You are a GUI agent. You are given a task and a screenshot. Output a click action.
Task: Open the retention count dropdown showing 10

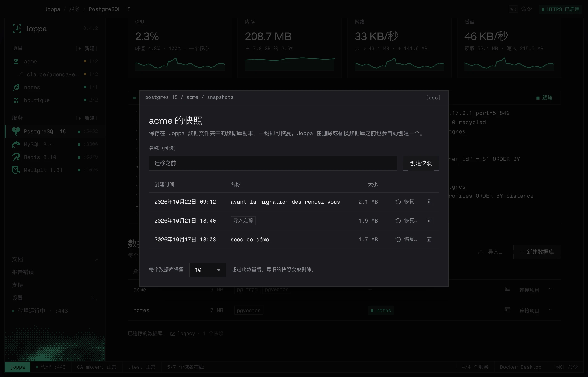pyautogui.click(x=207, y=270)
